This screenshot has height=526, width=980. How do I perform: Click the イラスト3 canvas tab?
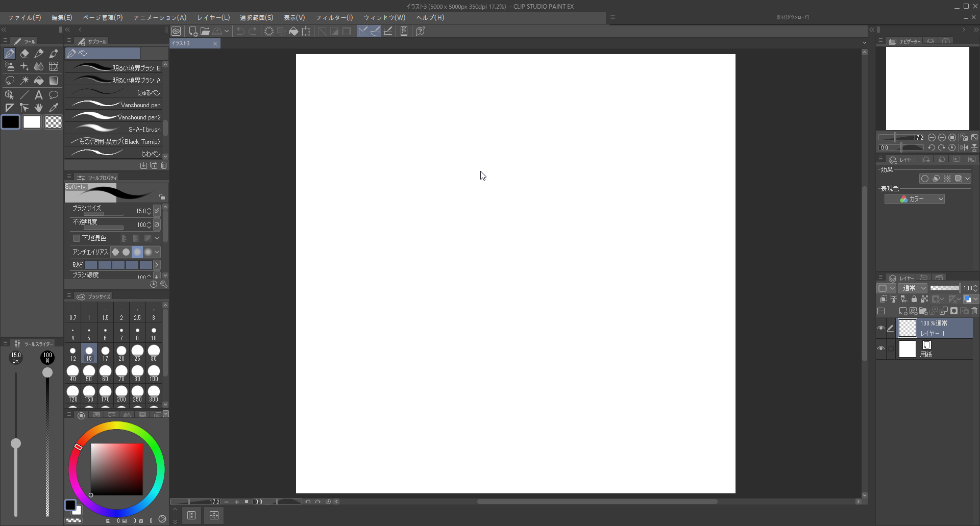pos(190,43)
